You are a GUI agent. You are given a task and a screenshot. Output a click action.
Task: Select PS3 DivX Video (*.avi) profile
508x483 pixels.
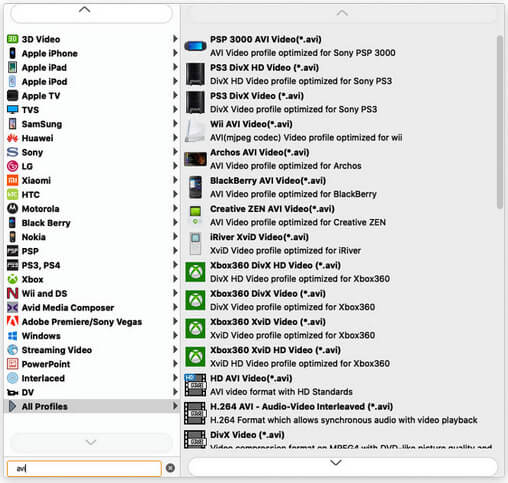click(339, 102)
